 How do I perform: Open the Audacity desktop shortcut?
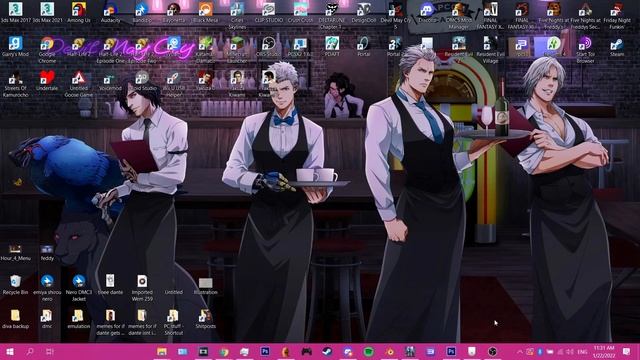pos(110,12)
